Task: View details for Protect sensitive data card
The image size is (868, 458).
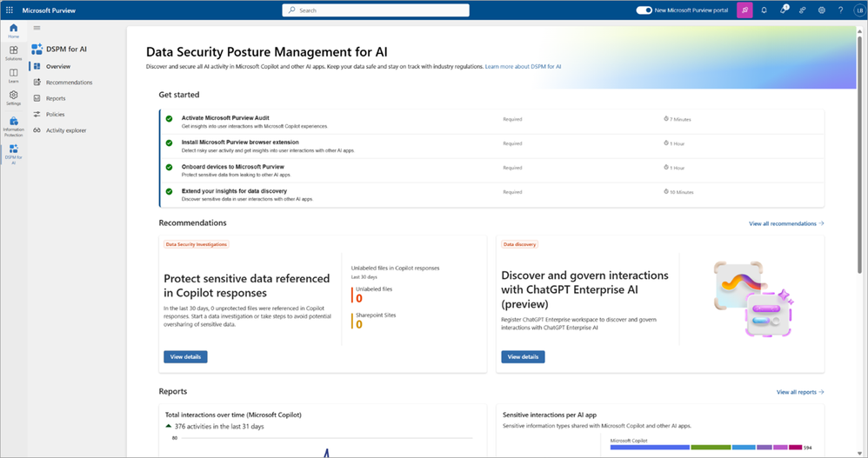Action: tap(185, 357)
